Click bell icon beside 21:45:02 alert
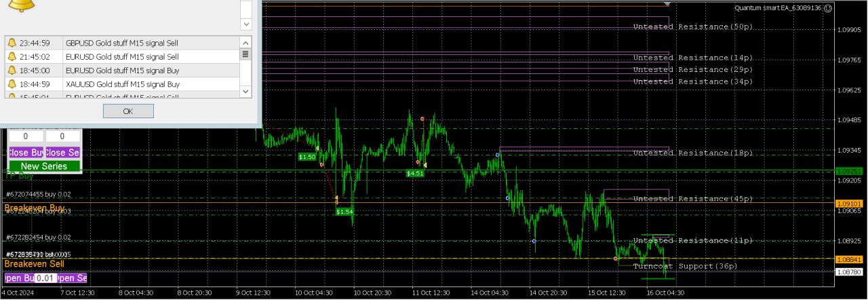The width and height of the screenshot is (868, 300). tap(12, 56)
